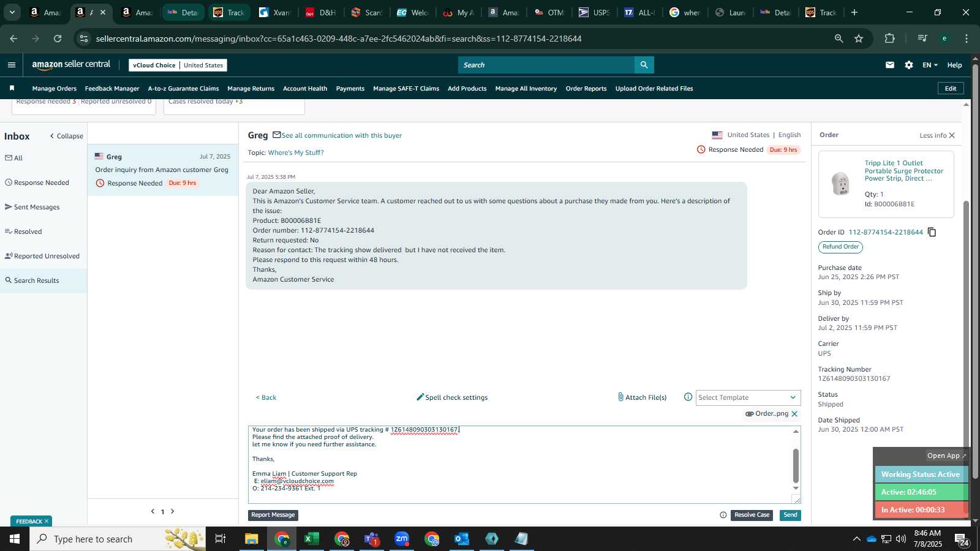The height and width of the screenshot is (551, 980).
Task: Open Zoom from the taskbar
Action: click(402, 539)
